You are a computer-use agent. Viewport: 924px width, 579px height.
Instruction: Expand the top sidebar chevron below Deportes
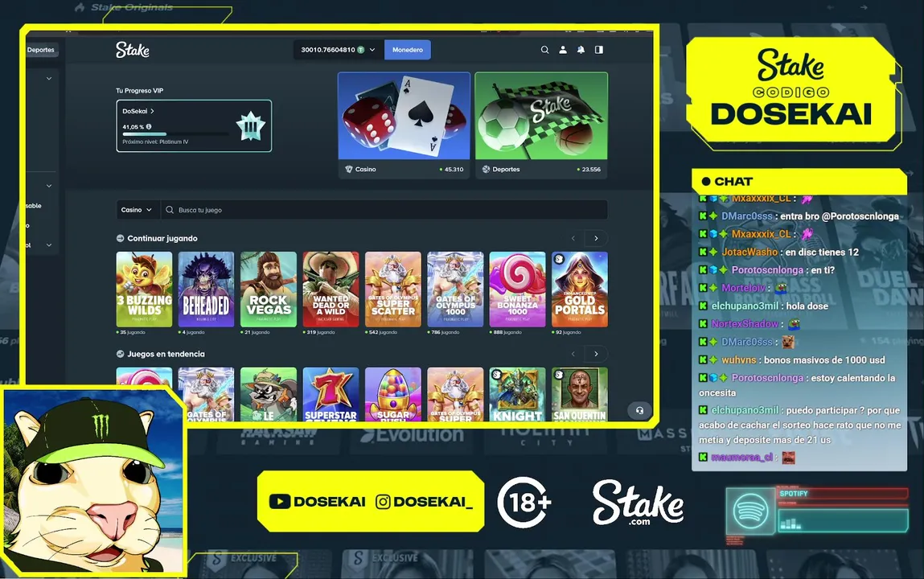pos(49,78)
